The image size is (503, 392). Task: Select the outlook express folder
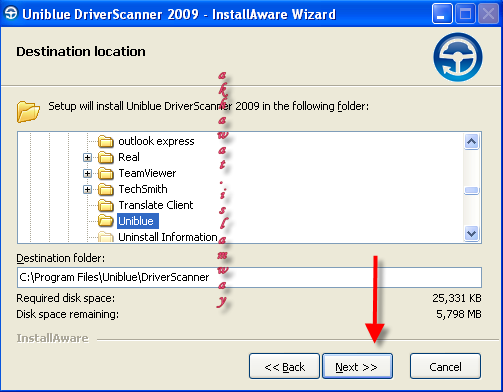coord(156,141)
